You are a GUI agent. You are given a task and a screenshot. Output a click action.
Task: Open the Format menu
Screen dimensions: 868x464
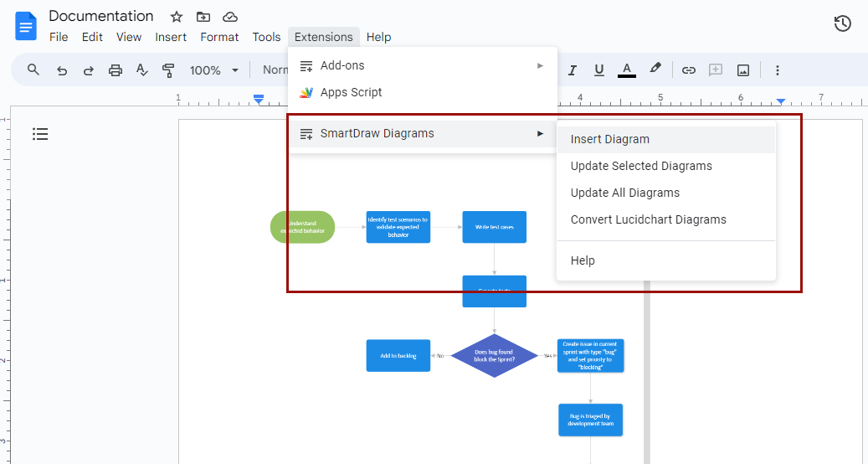pyautogui.click(x=219, y=37)
